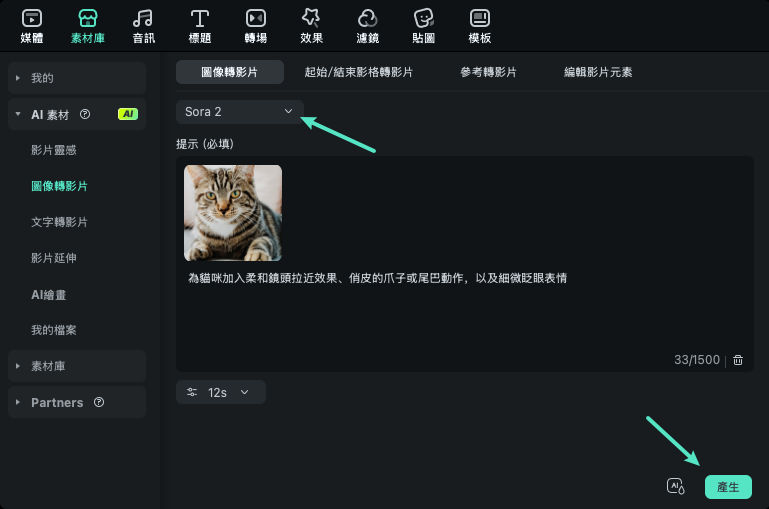Select 文字轉影片 in the sidebar
Screen dimensions: 769x509
pyautogui.click(x=59, y=222)
